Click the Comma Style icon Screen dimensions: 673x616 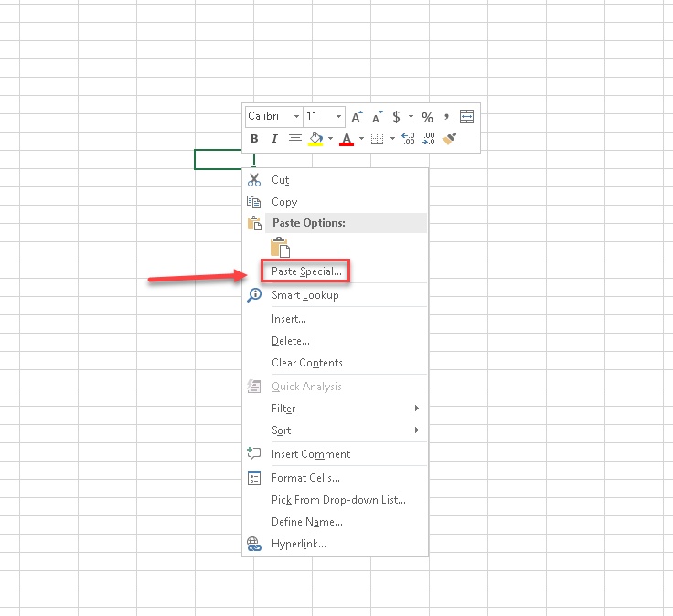(x=446, y=117)
